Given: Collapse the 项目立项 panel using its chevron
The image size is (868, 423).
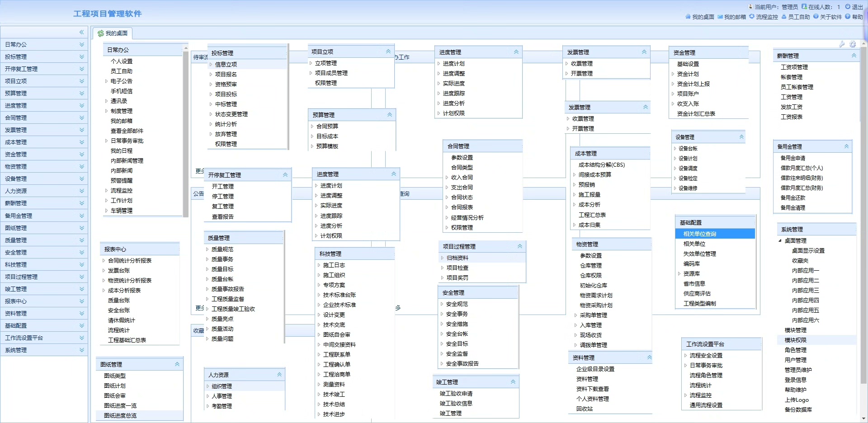Looking at the screenshot, I should (x=388, y=52).
